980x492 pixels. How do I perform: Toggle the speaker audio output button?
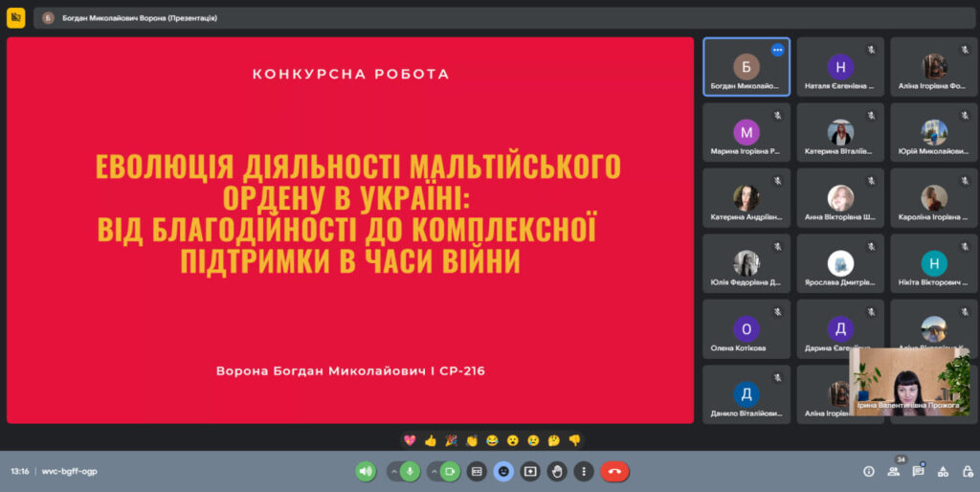coord(365,471)
